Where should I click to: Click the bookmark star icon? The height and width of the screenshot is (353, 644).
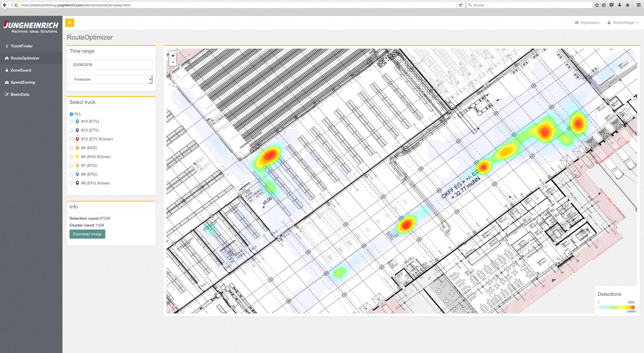(x=597, y=5)
